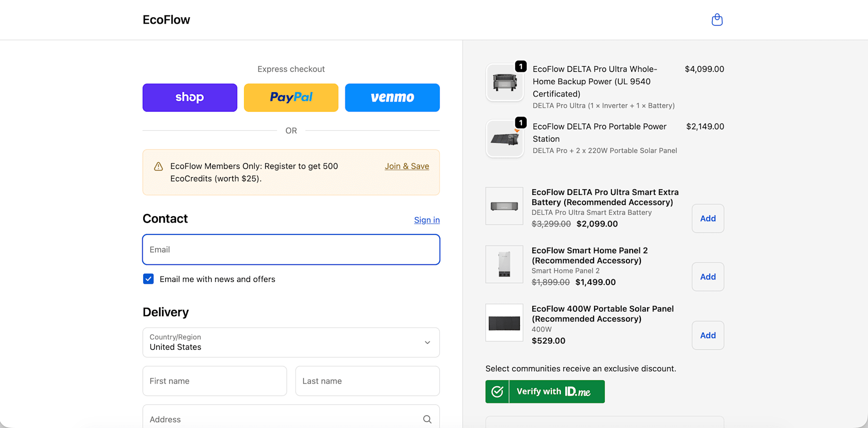Click Smart Extra Battery thumbnail image
The height and width of the screenshot is (428, 868).
point(504,206)
